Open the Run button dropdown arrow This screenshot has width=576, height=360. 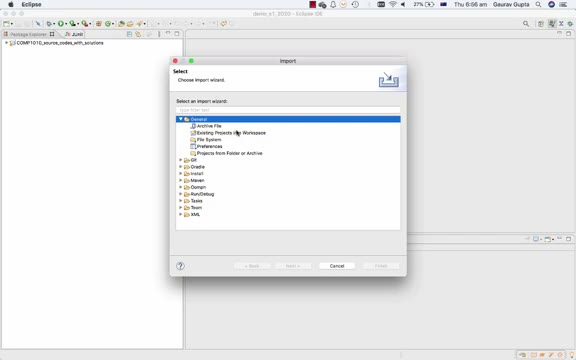[66, 24]
